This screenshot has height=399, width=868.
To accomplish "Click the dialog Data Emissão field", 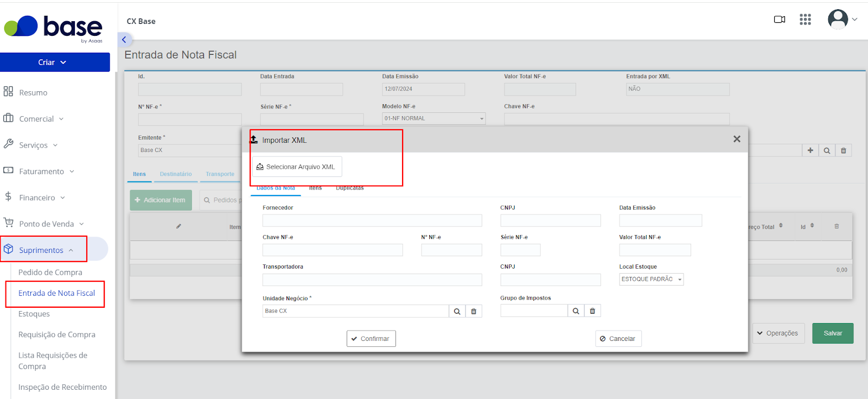I will [660, 220].
